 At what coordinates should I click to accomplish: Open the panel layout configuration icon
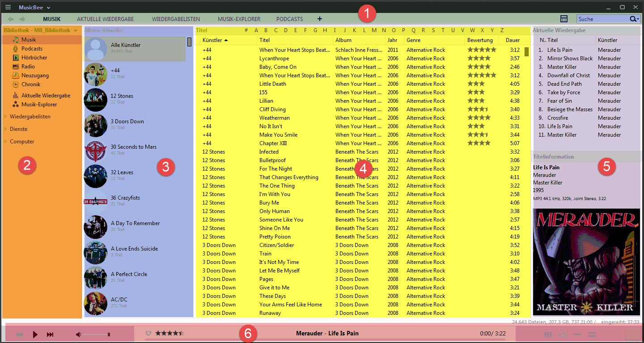[x=564, y=19]
